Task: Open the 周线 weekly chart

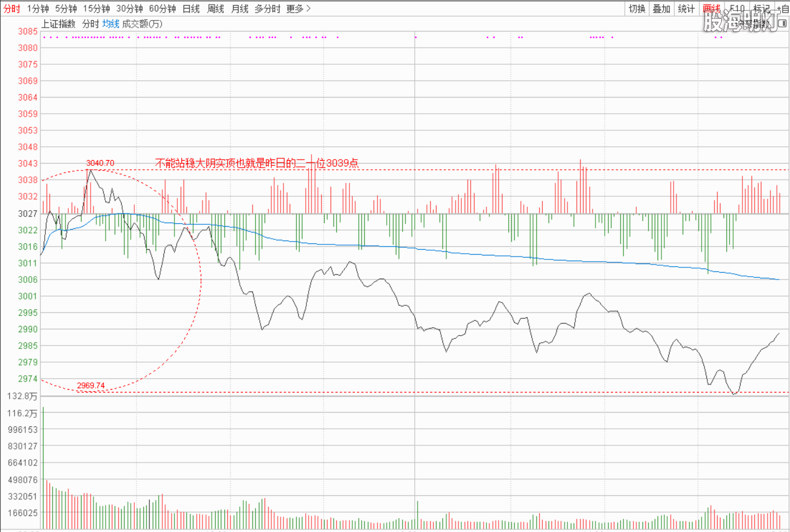Action: pos(215,9)
